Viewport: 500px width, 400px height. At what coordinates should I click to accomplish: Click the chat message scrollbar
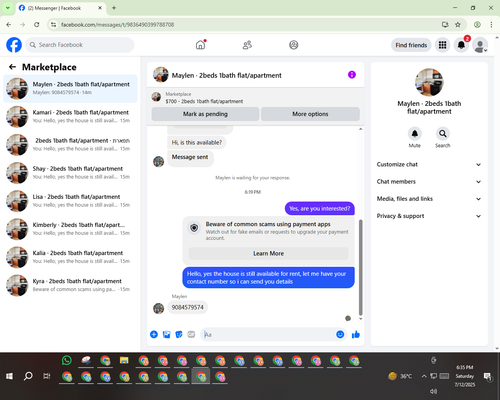[x=360, y=267]
